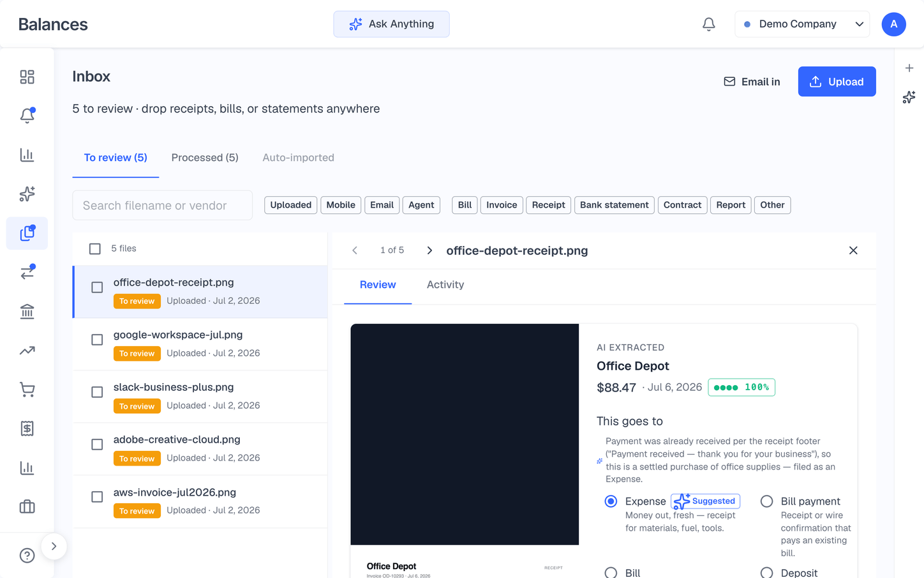Open the adobe-creative-cloud.png file row
924x578 pixels.
(200, 449)
